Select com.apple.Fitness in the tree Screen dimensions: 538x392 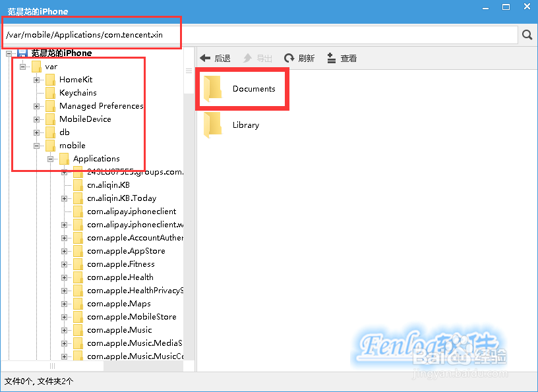coord(121,264)
